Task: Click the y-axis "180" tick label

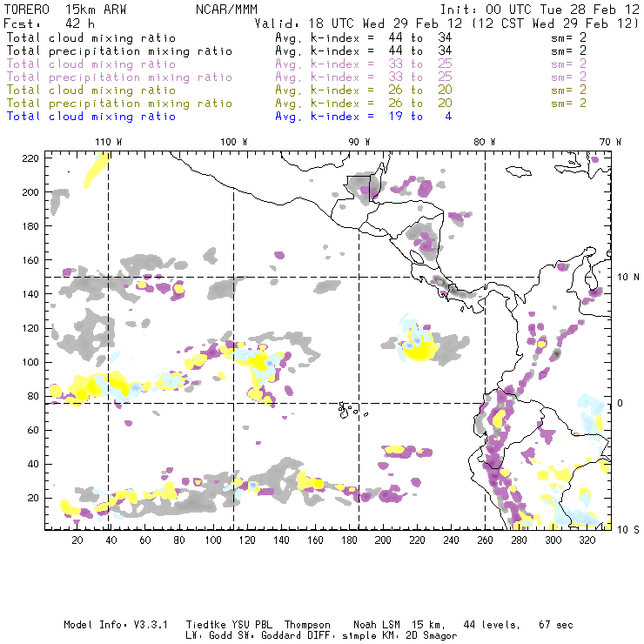Action: (30, 226)
